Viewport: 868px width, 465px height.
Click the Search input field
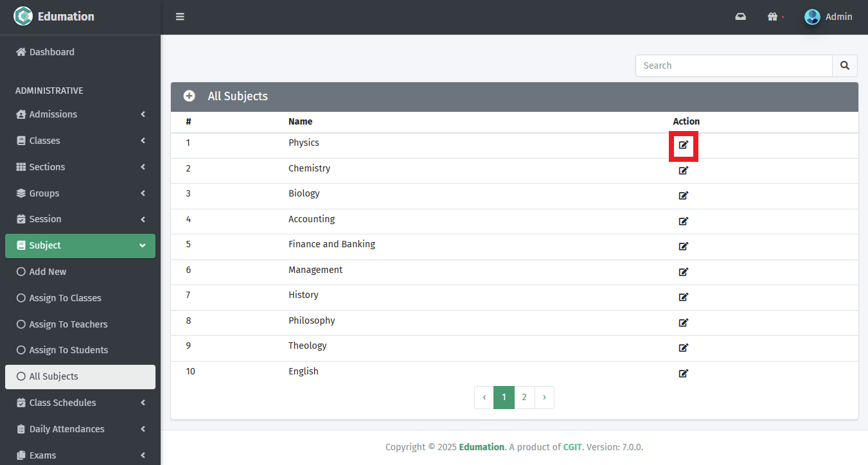point(734,66)
